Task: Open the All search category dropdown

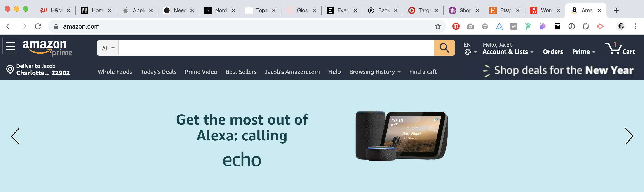Action: (108, 48)
